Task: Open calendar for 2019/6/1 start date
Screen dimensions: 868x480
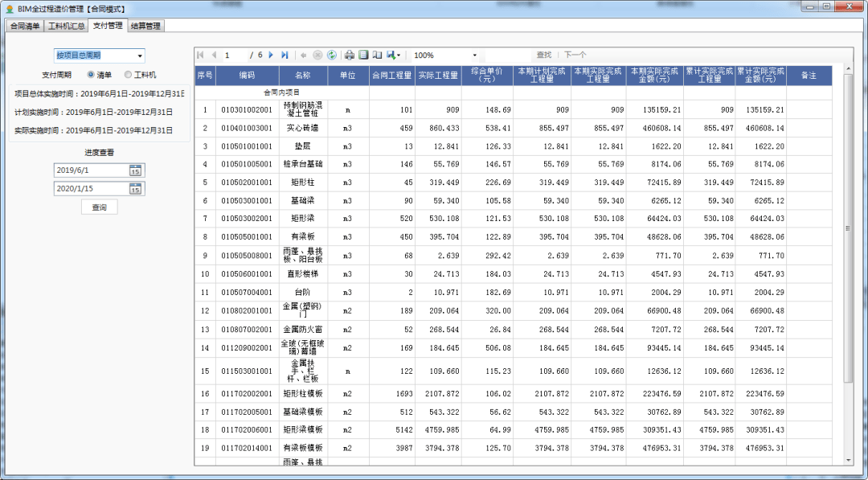Action: [135, 170]
